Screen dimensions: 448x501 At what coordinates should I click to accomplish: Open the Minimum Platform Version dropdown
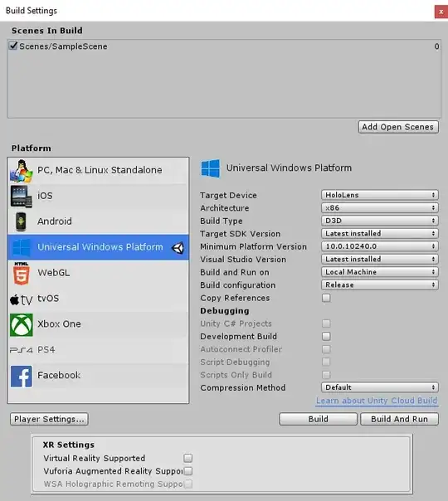coord(380,246)
